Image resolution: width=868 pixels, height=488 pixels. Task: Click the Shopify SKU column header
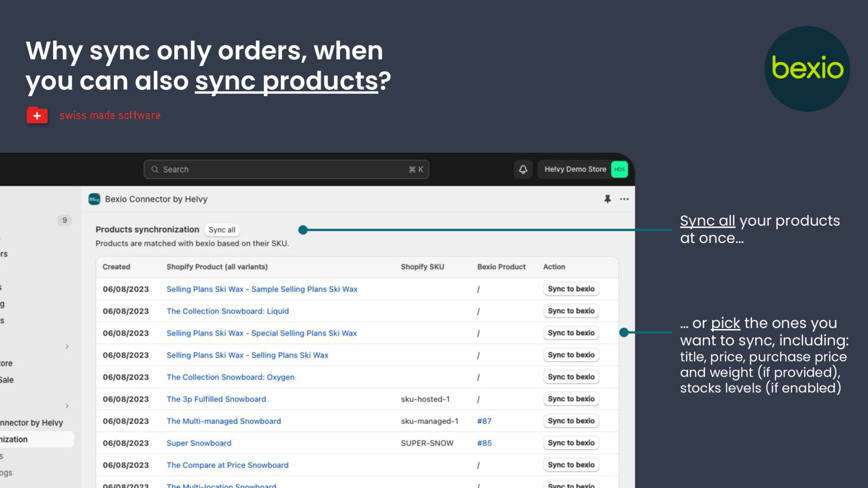[x=423, y=267]
